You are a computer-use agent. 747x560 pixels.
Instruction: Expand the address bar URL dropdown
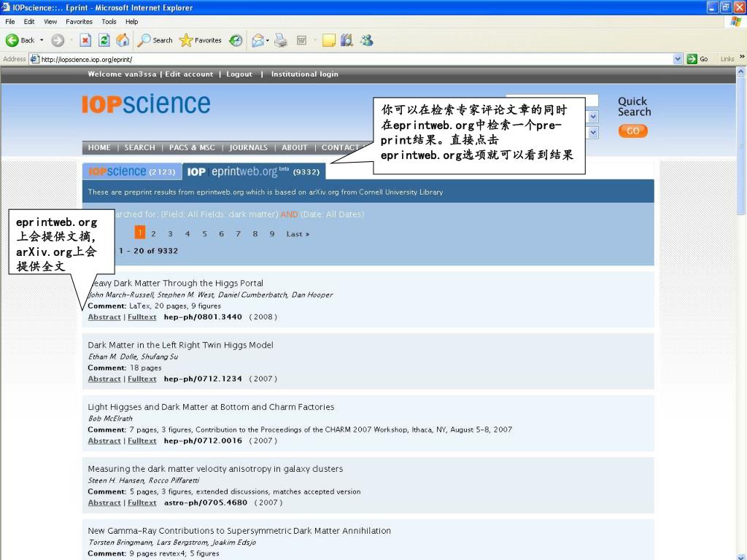[x=678, y=59]
